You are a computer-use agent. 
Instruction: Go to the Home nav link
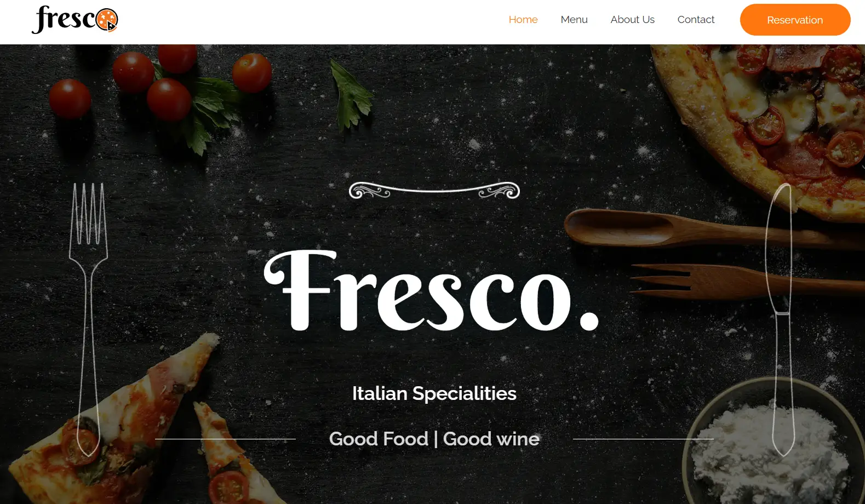pos(523,20)
